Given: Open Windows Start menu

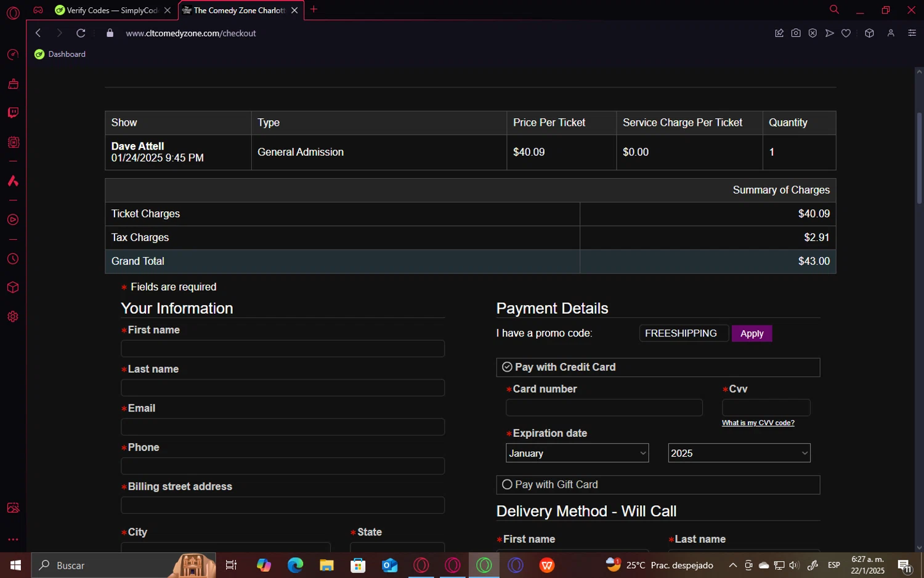Looking at the screenshot, I should click(15, 565).
